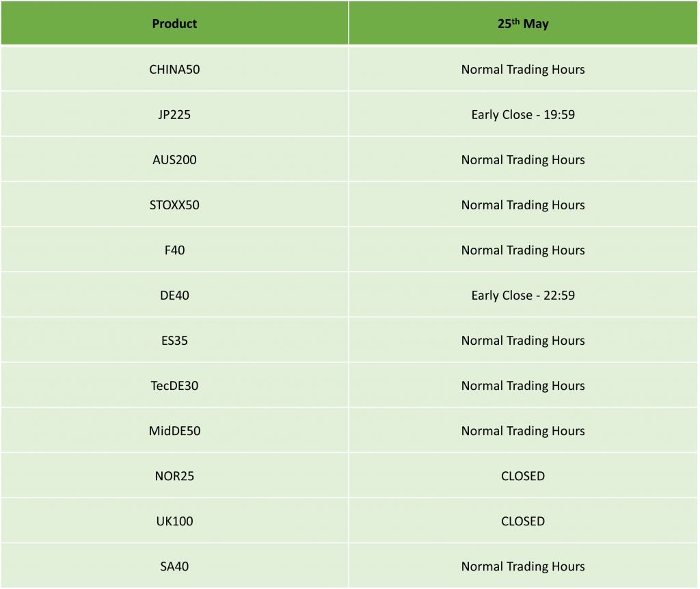Viewport: 700px width, 589px height.
Task: Click the MidDE50 row label
Action: click(174, 430)
